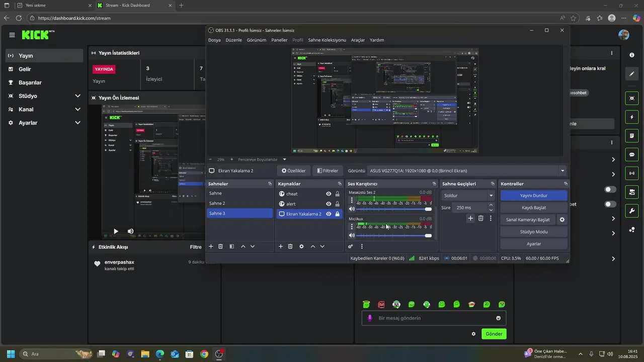Click the wrench icon in Kick right rail
644x362 pixels.
coord(632,211)
